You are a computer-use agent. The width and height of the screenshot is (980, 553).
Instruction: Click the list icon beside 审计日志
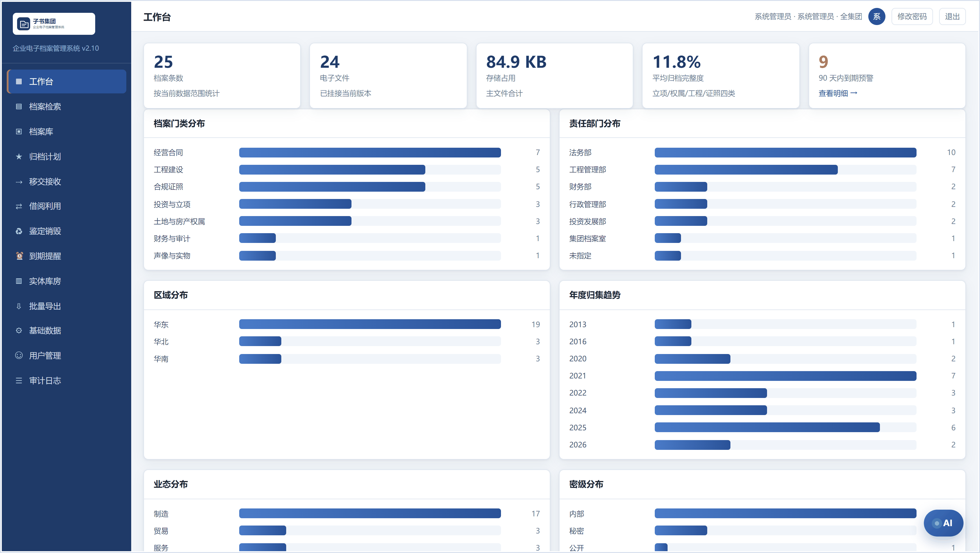[x=19, y=381]
